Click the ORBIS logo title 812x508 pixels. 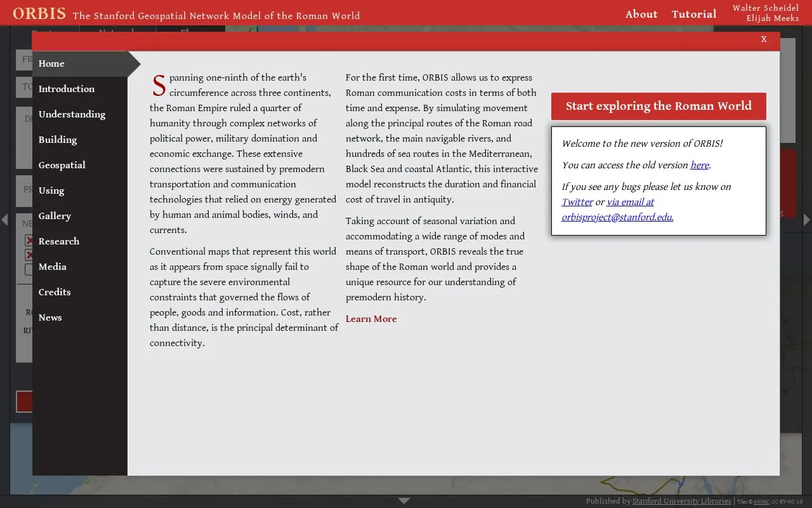click(x=39, y=13)
